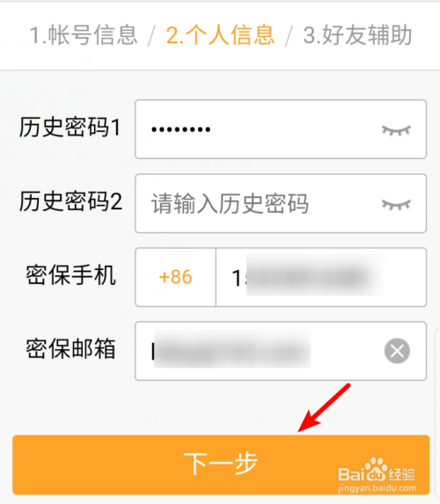Click the red arrow annotation

324,407
